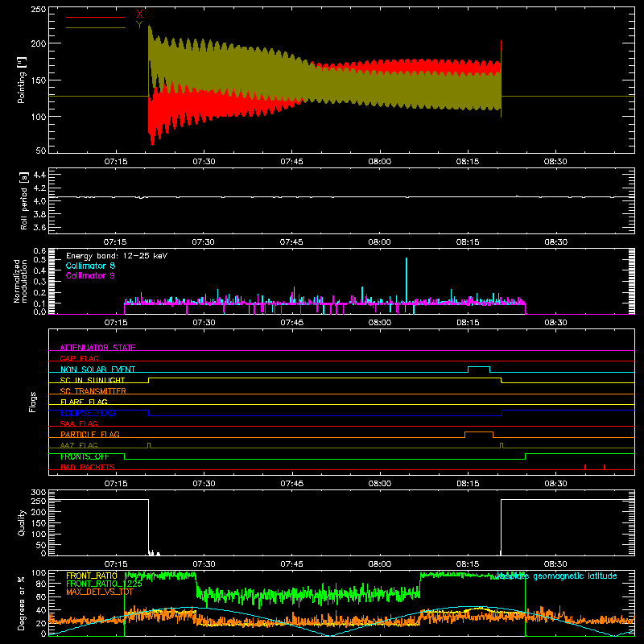Image resolution: width=644 pixels, height=644 pixels.
Task: Select the olive 'Y' legend label
Action: pyautogui.click(x=139, y=25)
